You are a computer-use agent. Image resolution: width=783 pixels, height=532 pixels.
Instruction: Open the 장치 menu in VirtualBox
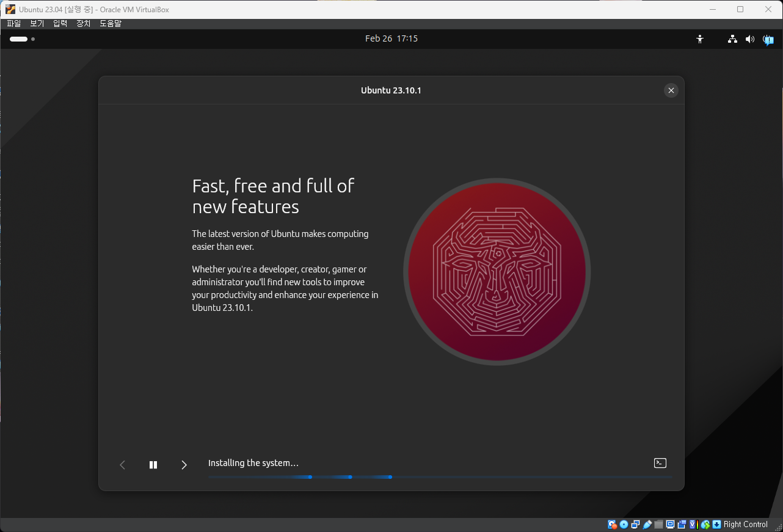[83, 23]
